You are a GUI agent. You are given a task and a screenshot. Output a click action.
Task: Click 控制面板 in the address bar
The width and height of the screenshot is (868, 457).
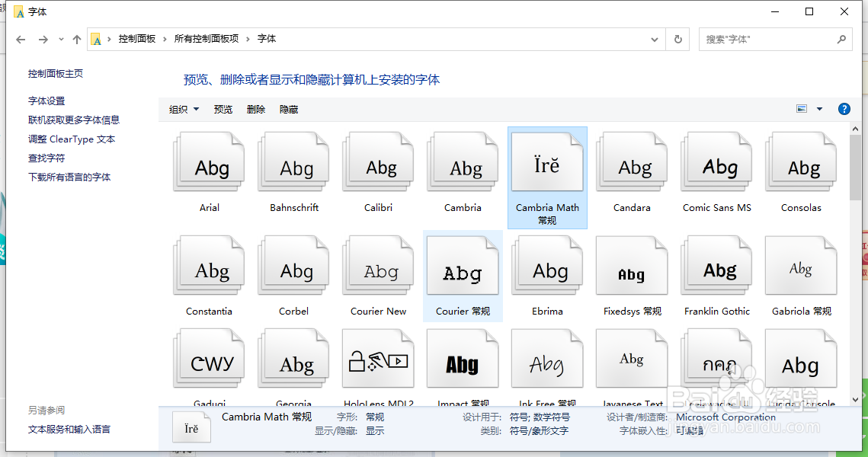tap(136, 39)
